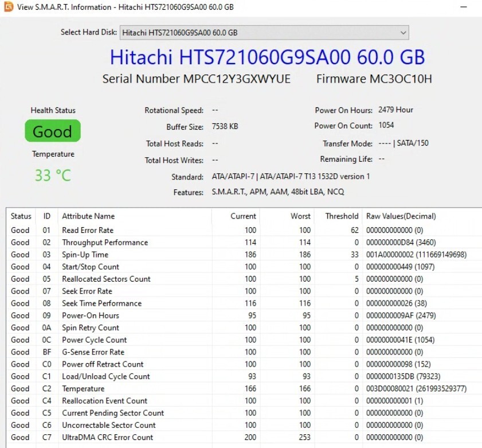Click the 2479 Hour power on value

pyautogui.click(x=395, y=110)
